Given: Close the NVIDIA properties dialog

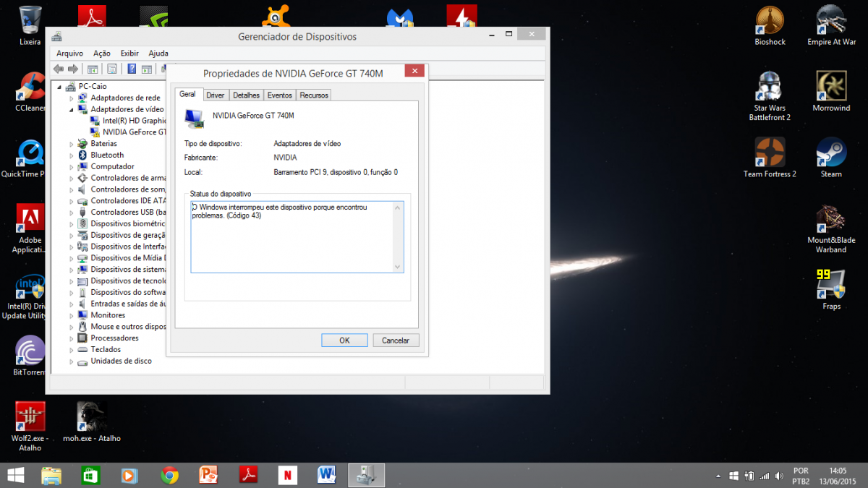Looking at the screenshot, I should point(414,72).
